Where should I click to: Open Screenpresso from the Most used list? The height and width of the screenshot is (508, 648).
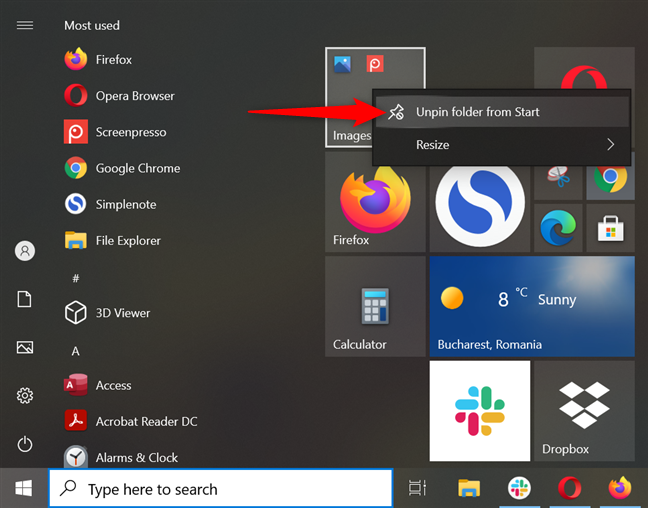pos(115,132)
